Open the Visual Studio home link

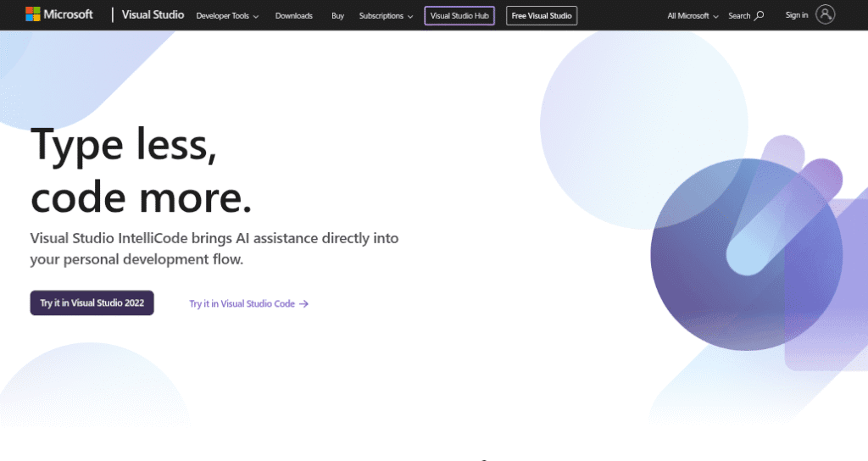pos(153,15)
